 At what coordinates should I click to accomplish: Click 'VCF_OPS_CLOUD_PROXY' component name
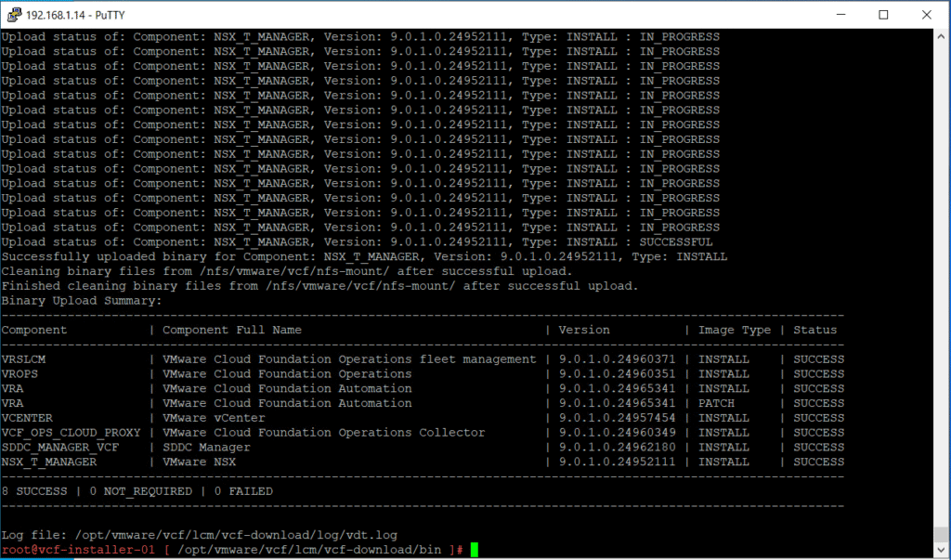71,433
